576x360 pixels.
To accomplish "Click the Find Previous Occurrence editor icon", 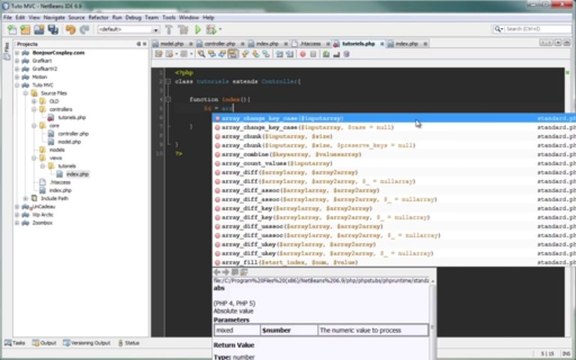I will (212, 54).
